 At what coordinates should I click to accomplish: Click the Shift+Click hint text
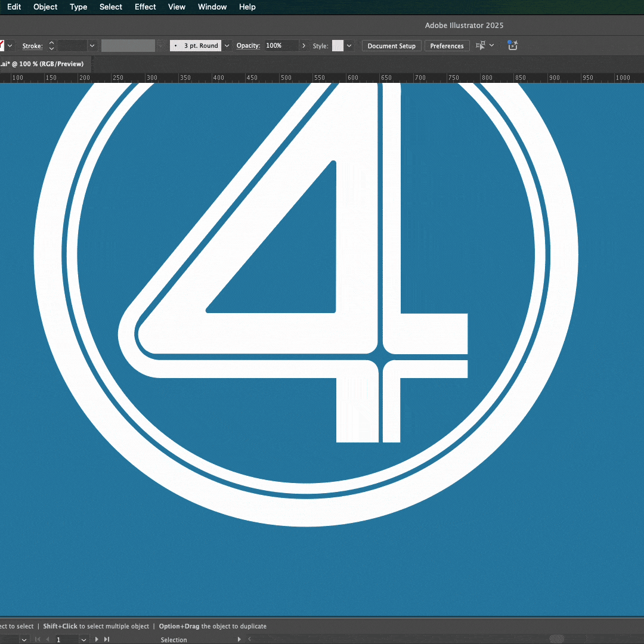point(96,626)
